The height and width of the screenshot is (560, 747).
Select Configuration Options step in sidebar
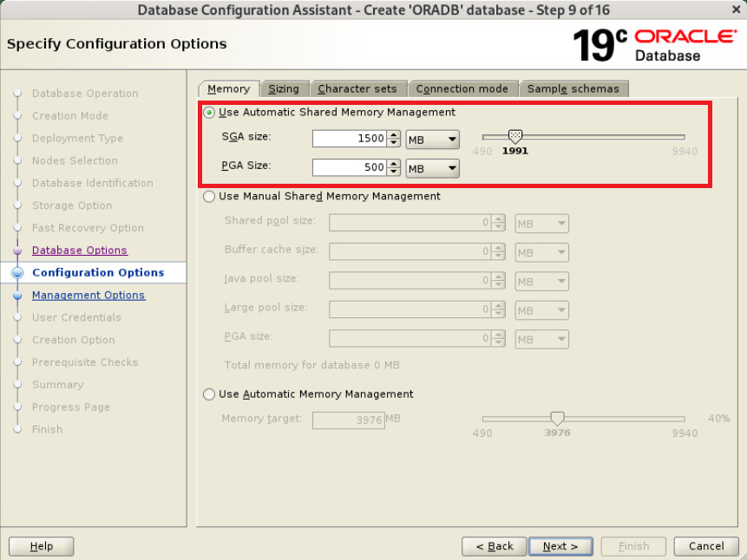click(x=98, y=272)
